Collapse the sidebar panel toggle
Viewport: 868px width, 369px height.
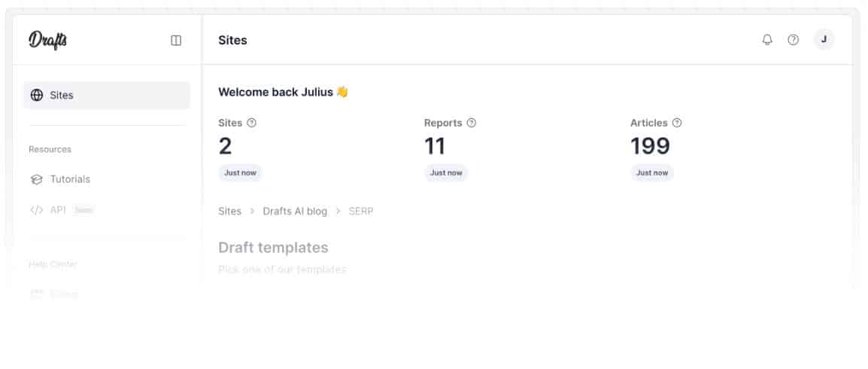[176, 41]
